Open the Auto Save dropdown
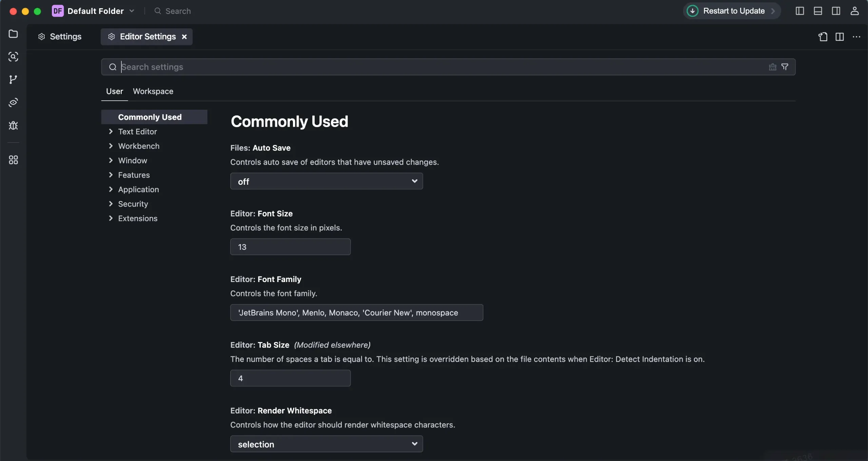868x461 pixels. click(326, 181)
